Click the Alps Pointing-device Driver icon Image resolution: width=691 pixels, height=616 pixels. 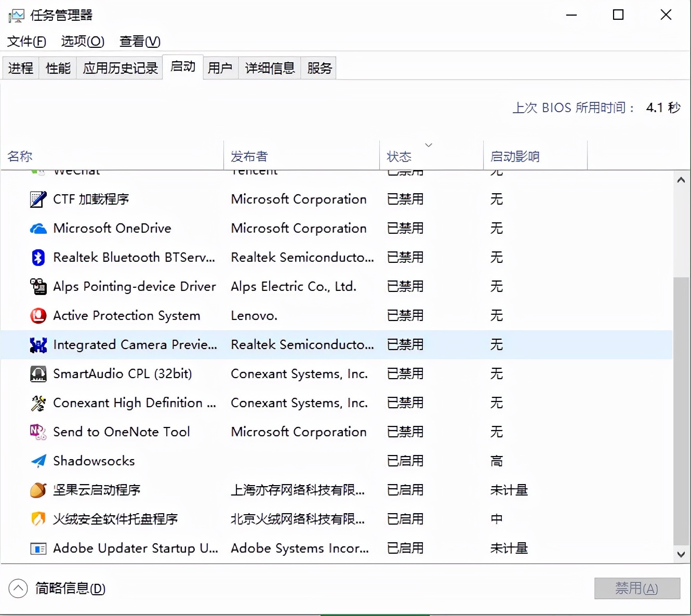tap(38, 286)
